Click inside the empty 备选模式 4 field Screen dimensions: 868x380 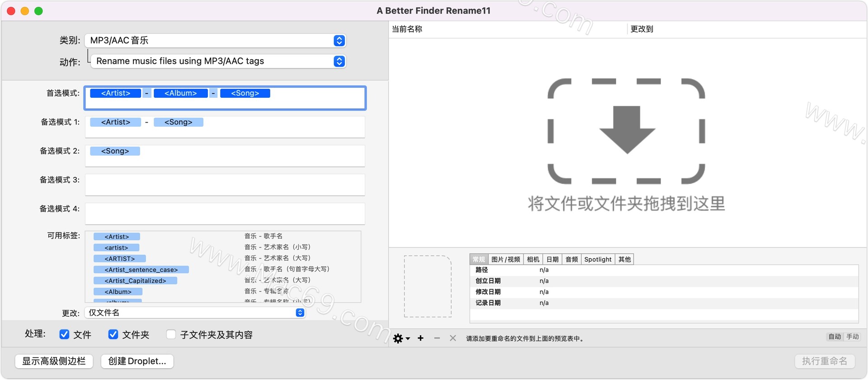click(225, 214)
